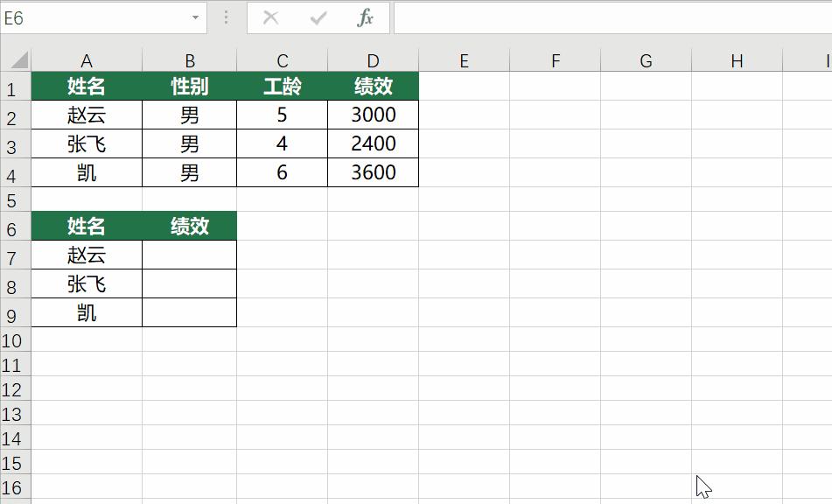This screenshot has width=832, height=504.
Task: Select column G header
Action: [647, 60]
